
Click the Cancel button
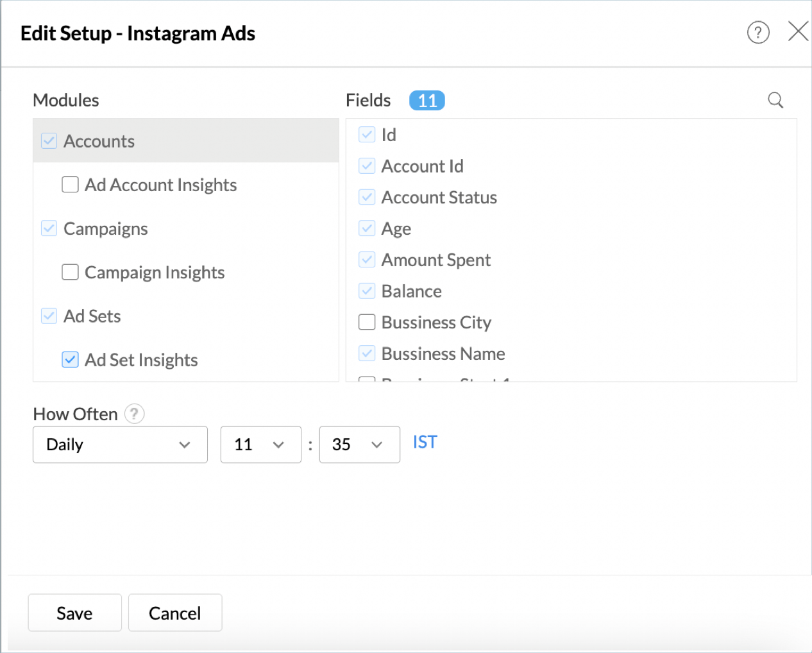pyautogui.click(x=175, y=613)
